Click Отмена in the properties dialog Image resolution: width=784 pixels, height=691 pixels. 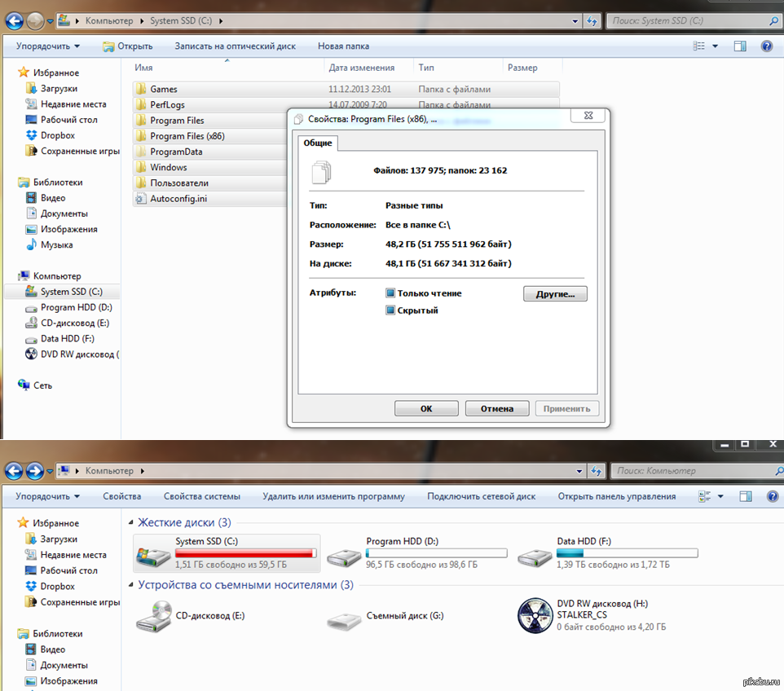(496, 408)
